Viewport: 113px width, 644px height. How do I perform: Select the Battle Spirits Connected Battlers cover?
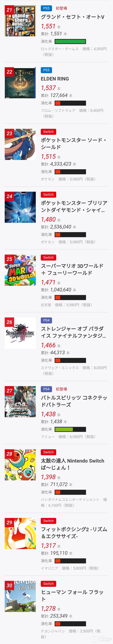tap(20, 401)
